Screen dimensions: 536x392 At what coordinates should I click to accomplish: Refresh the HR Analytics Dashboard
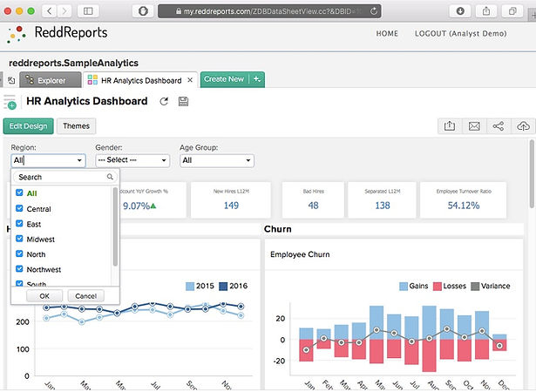pyautogui.click(x=164, y=101)
